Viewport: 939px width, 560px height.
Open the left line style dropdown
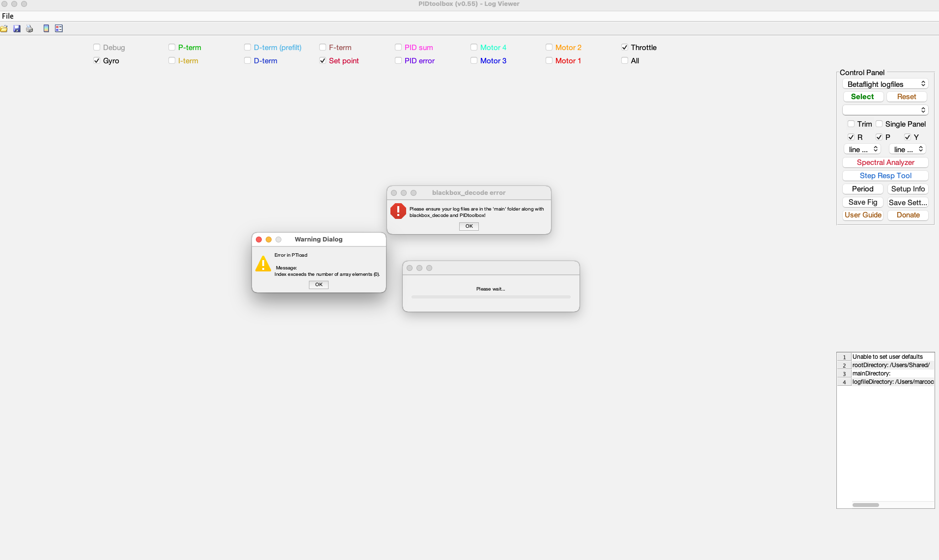(862, 149)
